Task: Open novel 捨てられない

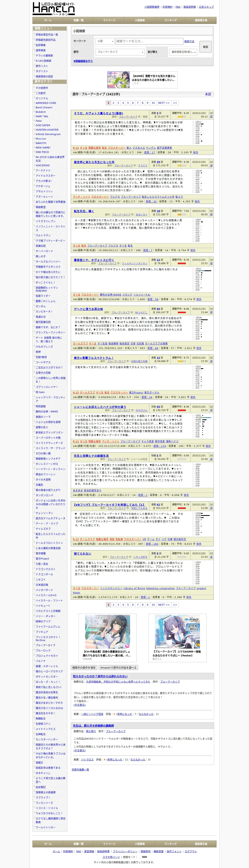Action: 83,553
